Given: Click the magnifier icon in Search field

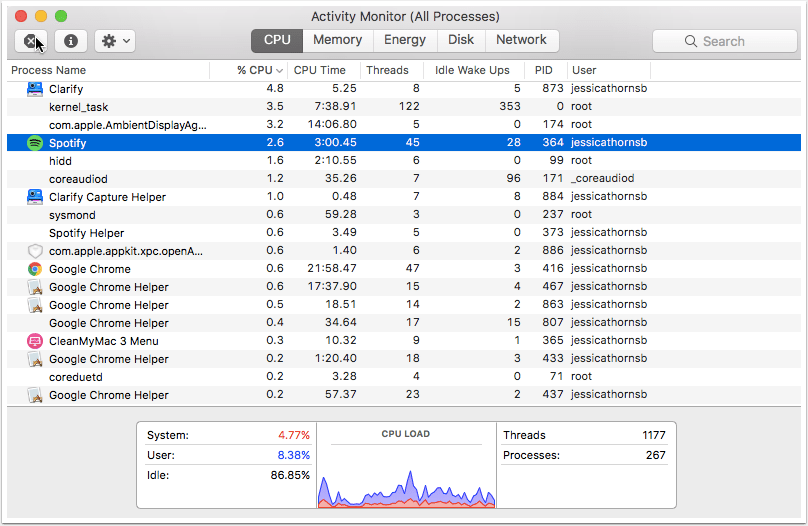Looking at the screenshot, I should coord(691,41).
